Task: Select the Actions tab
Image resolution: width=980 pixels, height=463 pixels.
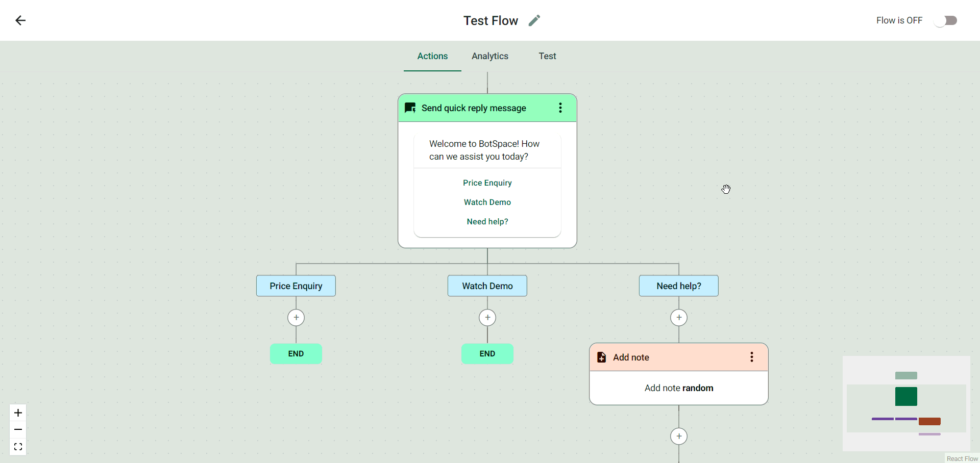Action: coord(432,56)
